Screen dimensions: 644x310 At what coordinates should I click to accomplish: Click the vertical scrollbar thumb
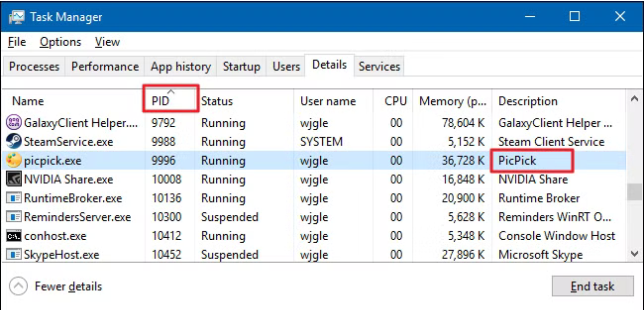pos(634,192)
